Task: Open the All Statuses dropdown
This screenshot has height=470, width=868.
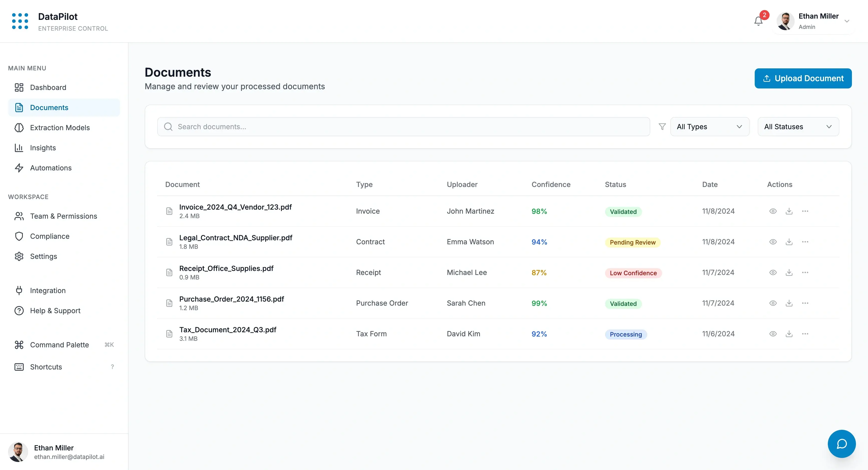Action: click(x=798, y=126)
